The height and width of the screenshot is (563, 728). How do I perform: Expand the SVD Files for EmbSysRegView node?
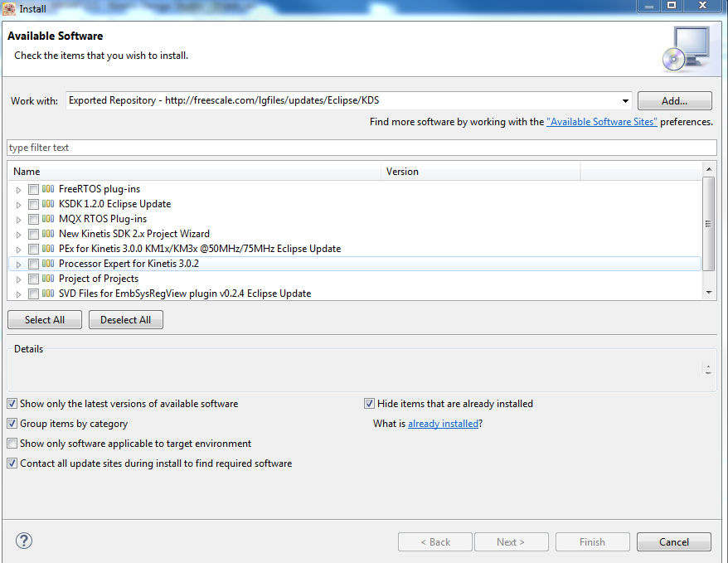pyautogui.click(x=18, y=294)
